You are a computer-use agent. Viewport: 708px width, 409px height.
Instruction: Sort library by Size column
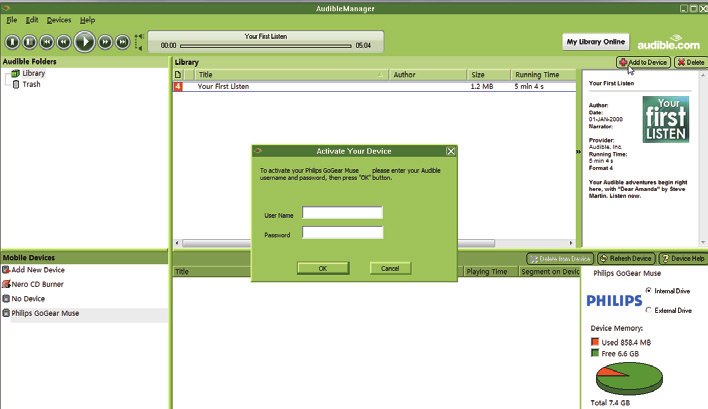tap(489, 75)
